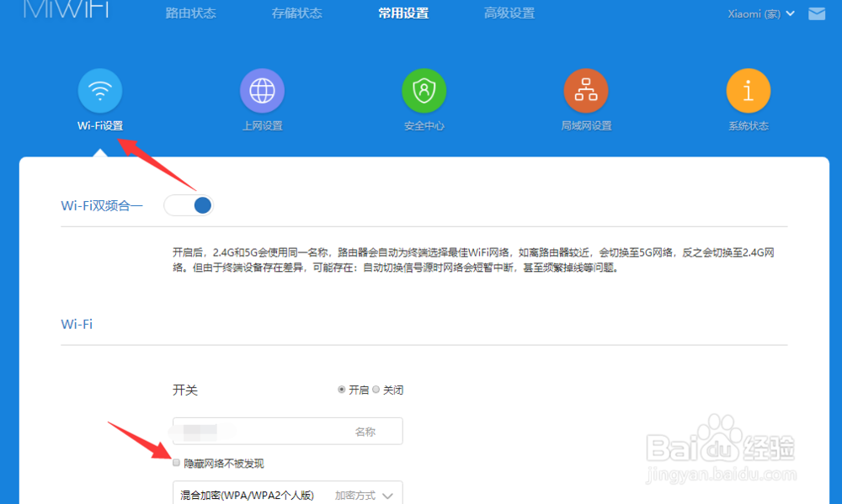Click the Xiaomi (家) router name link
This screenshot has width=842, height=504.
[754, 13]
